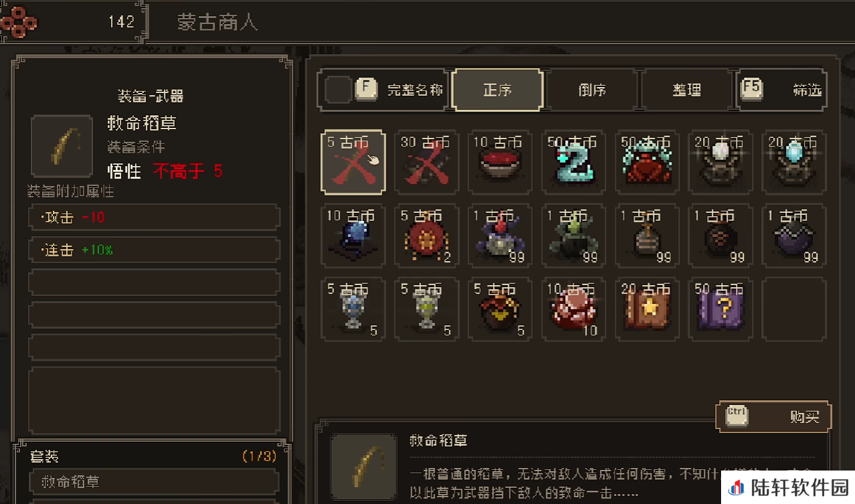
Task: Select the red meat chunk item
Action: pos(574,310)
